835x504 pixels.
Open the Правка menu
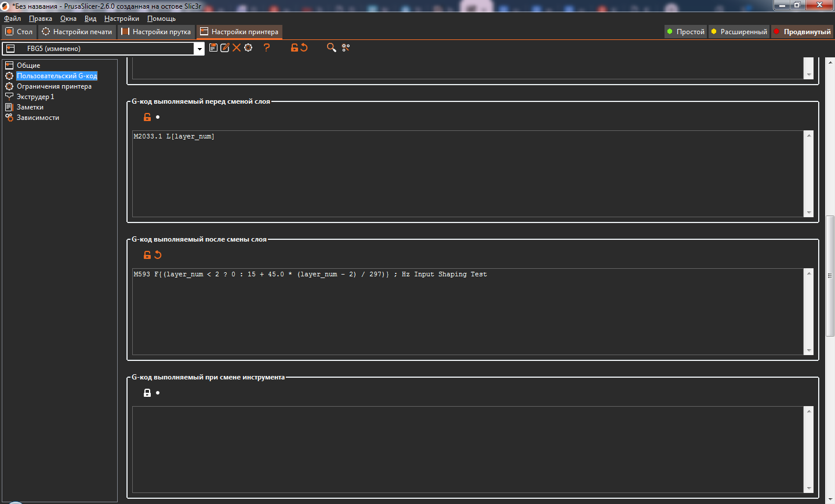tap(41, 19)
